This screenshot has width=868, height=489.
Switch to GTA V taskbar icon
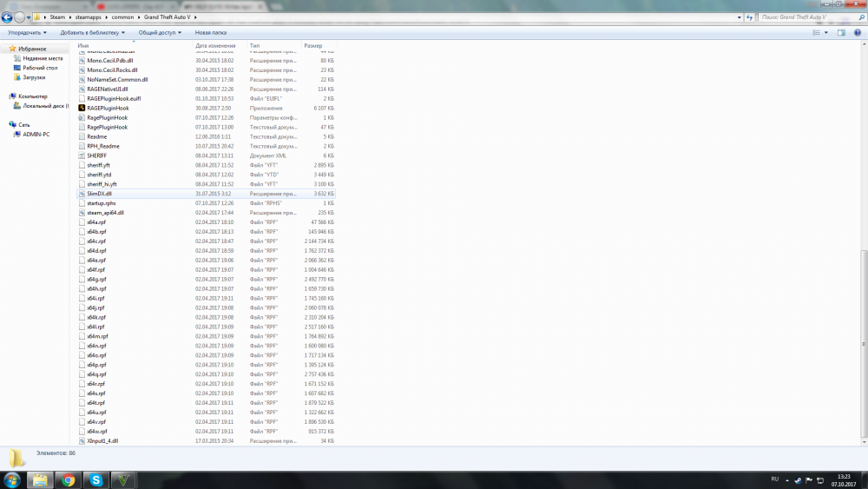(x=123, y=479)
